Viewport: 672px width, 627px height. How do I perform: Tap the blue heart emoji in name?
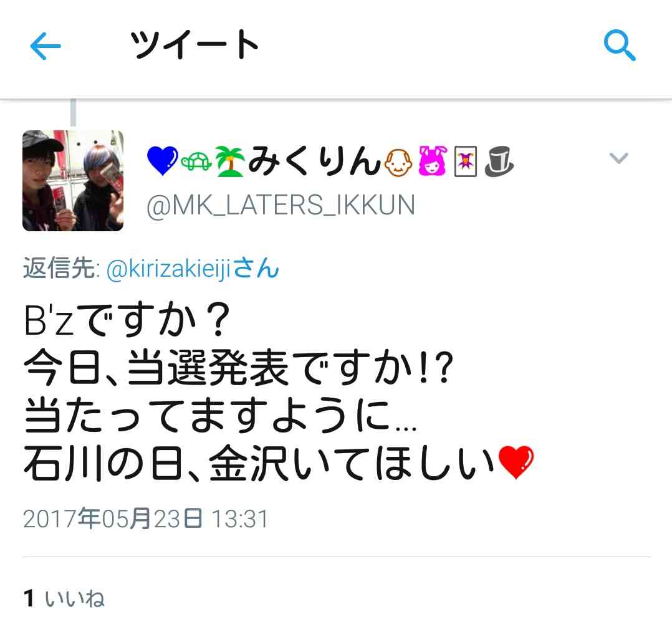pyautogui.click(x=162, y=161)
